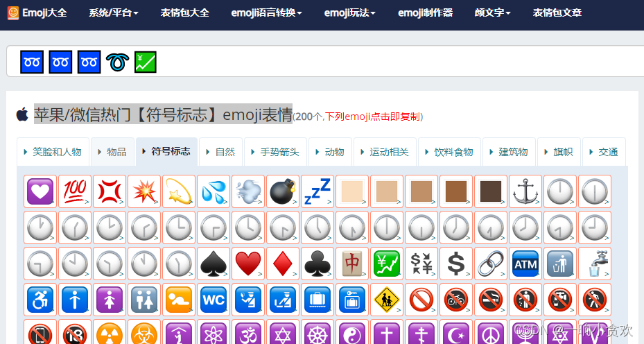
Task: Open the 交通 tab
Action: point(604,152)
